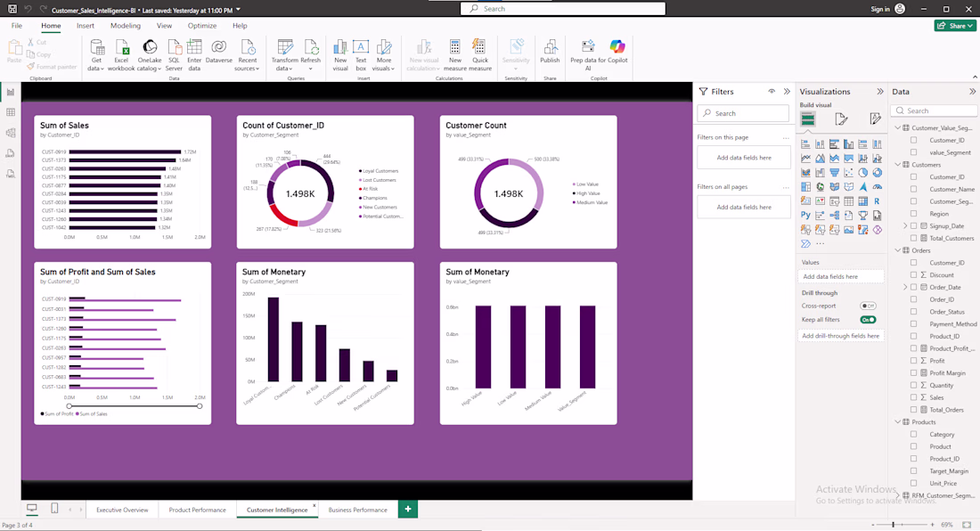Turn off Keep all filters toggle

(868, 320)
